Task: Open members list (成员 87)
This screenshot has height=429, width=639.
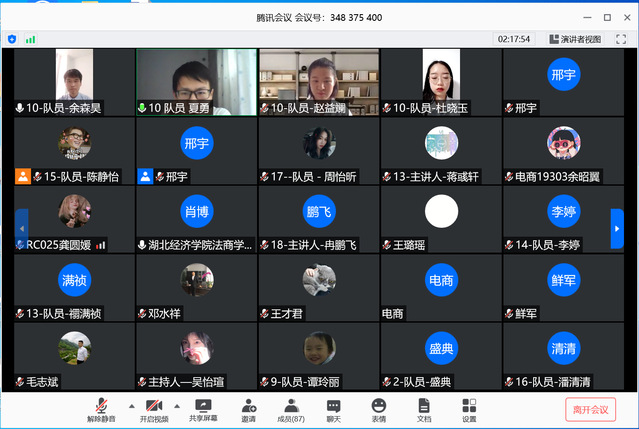Action: click(291, 408)
